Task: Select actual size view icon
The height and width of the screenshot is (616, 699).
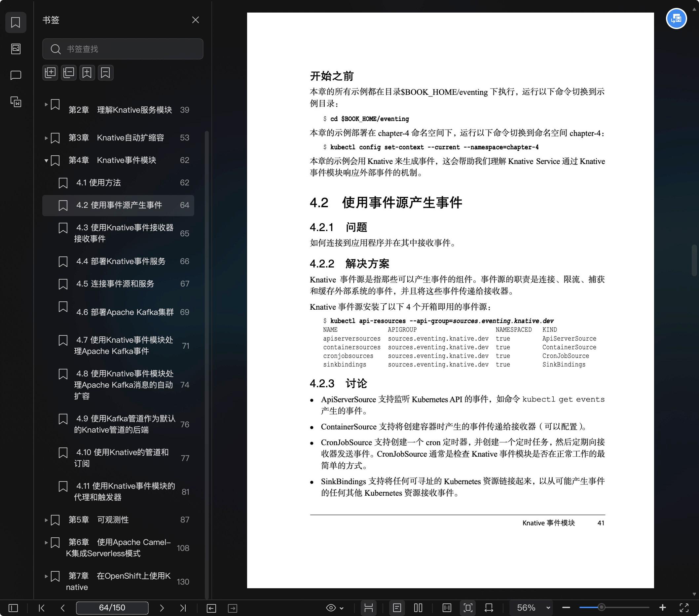Action: [x=447, y=608]
